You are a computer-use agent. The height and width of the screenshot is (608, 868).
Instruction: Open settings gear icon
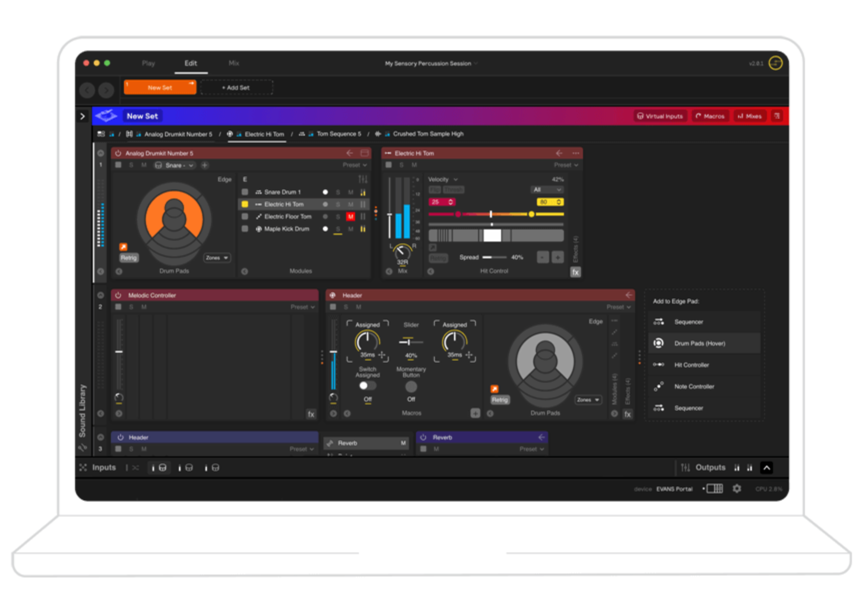[x=737, y=488]
